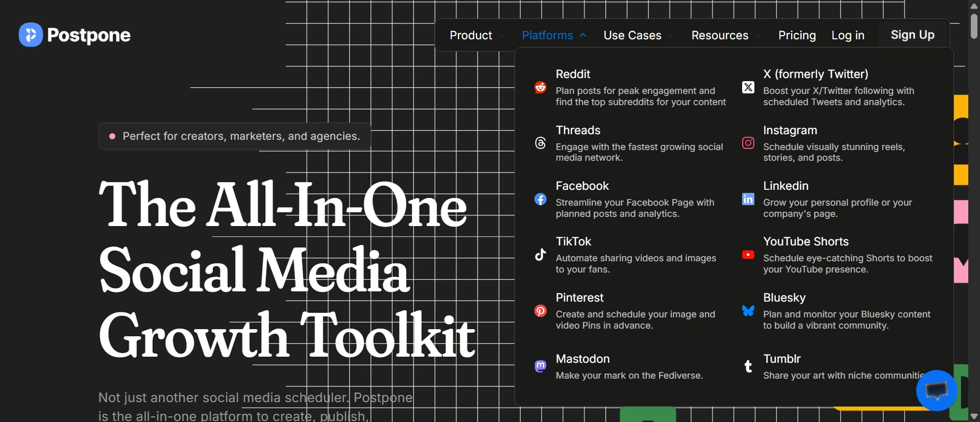Viewport: 980px width, 422px height.
Task: Click 'Automate sharing videos and images' description
Action: 636,264
